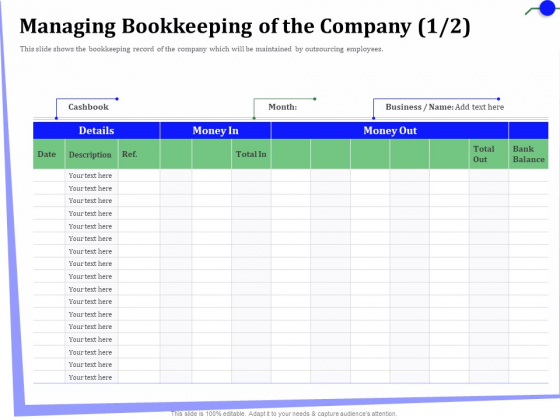Click the last Your text here row
Screen dimensions: 560x420
[90, 377]
